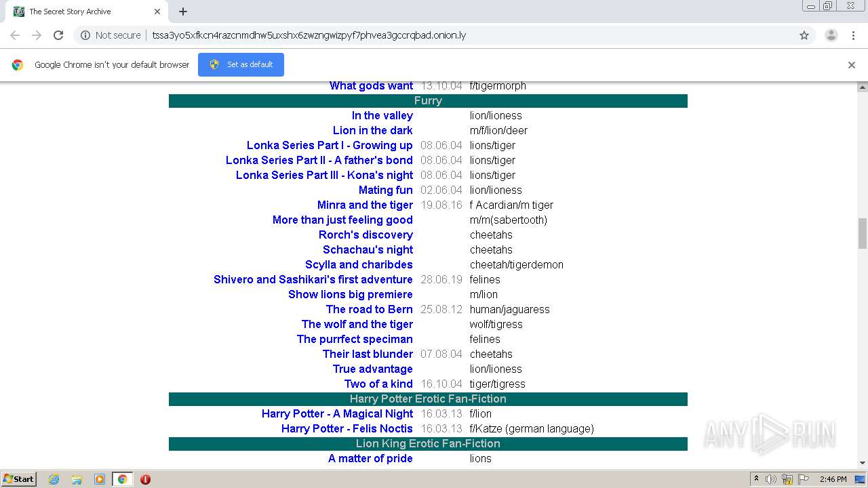
Task: Open 'Lonka Series Part III - Kona's night'
Action: 324,175
